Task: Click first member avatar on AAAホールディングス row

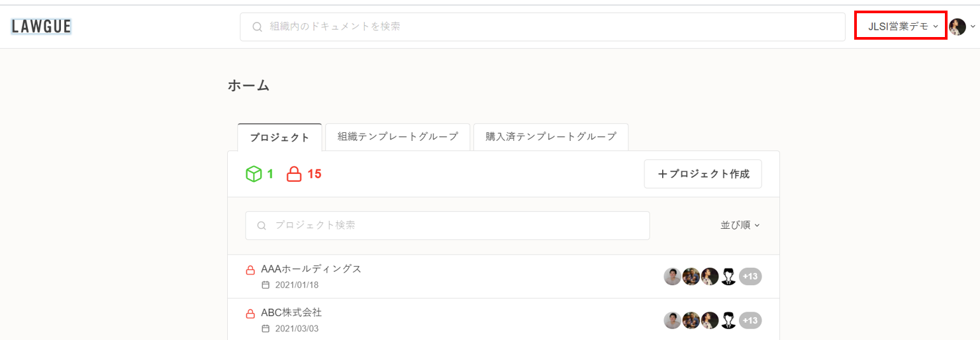Action: point(672,276)
